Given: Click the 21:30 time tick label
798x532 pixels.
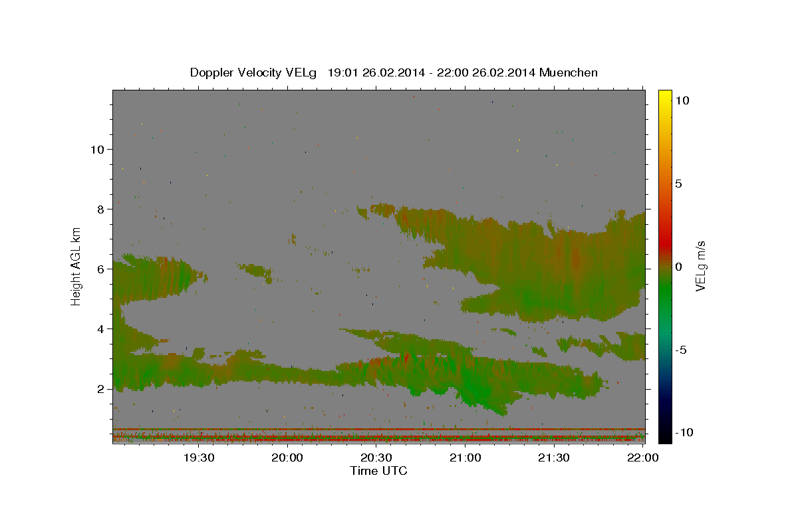Looking at the screenshot, I should pos(554,458).
